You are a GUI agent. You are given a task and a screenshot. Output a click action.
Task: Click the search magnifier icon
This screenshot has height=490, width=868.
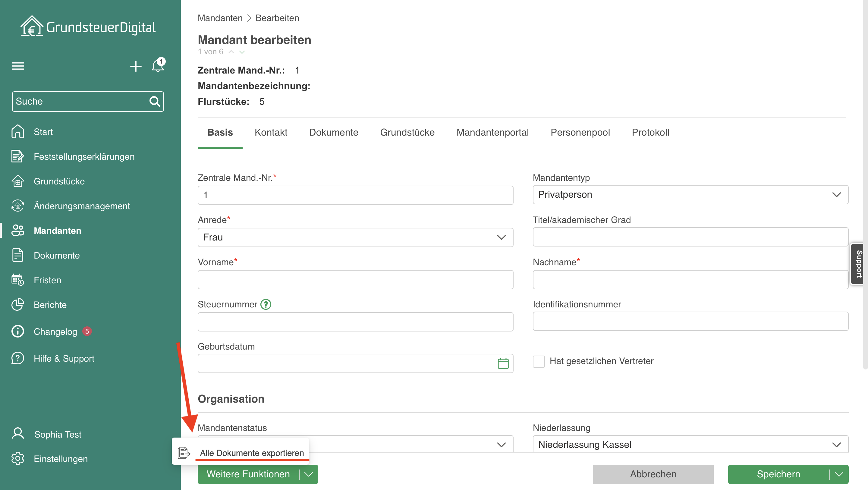pyautogui.click(x=155, y=101)
